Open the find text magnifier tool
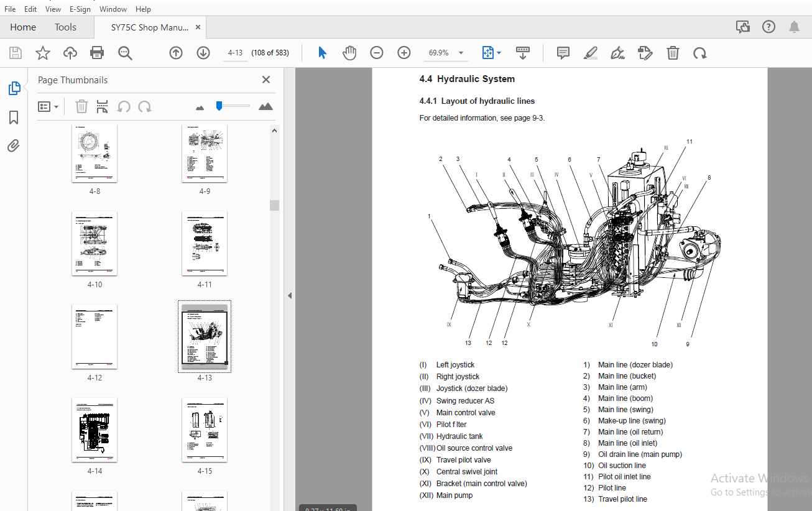 point(126,53)
